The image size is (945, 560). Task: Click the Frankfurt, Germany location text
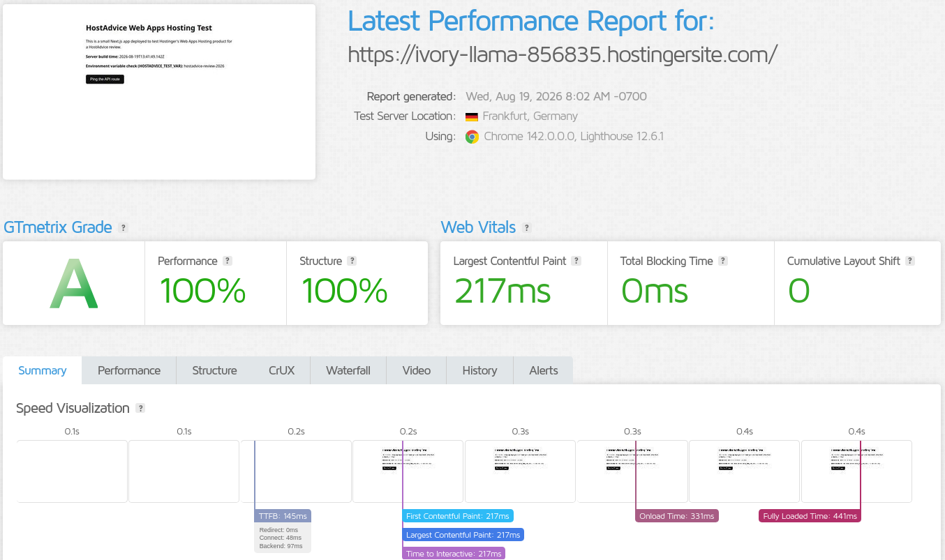point(530,116)
